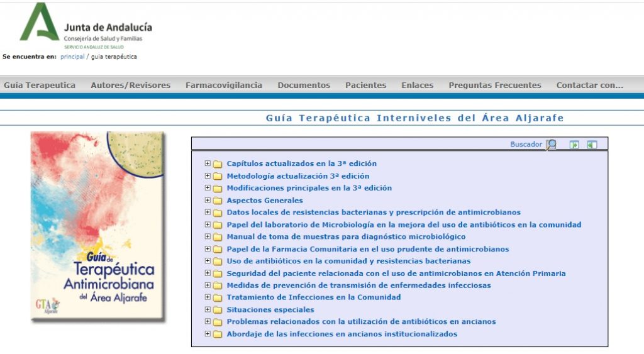Viewport: 644px width, 354px height.
Task: Open 'Manual de toma de muestras' link
Action: tap(347, 237)
